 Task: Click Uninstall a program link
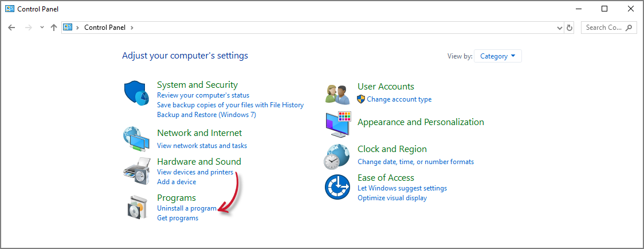coord(187,208)
